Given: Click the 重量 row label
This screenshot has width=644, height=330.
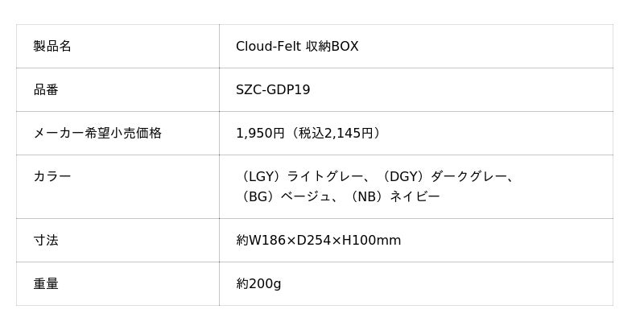Looking at the screenshot, I should click(46, 284).
